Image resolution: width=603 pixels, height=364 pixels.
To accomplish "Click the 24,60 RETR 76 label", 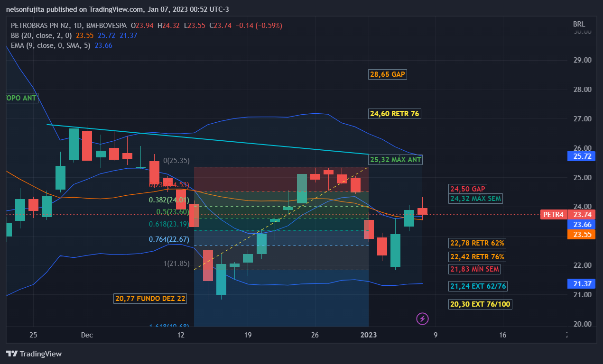I will [x=394, y=114].
